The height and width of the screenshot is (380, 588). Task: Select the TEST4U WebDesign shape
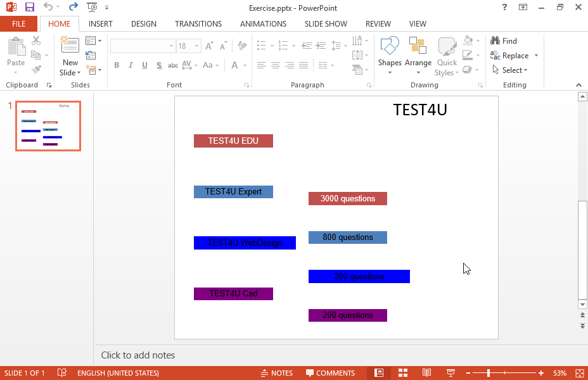coord(245,243)
